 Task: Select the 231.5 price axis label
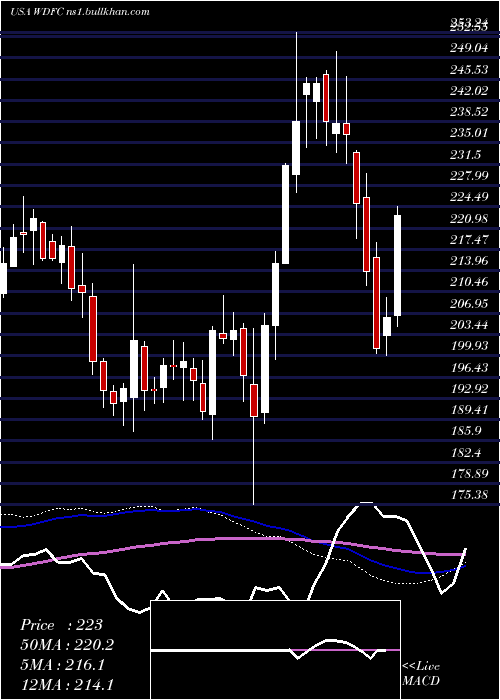point(466,154)
